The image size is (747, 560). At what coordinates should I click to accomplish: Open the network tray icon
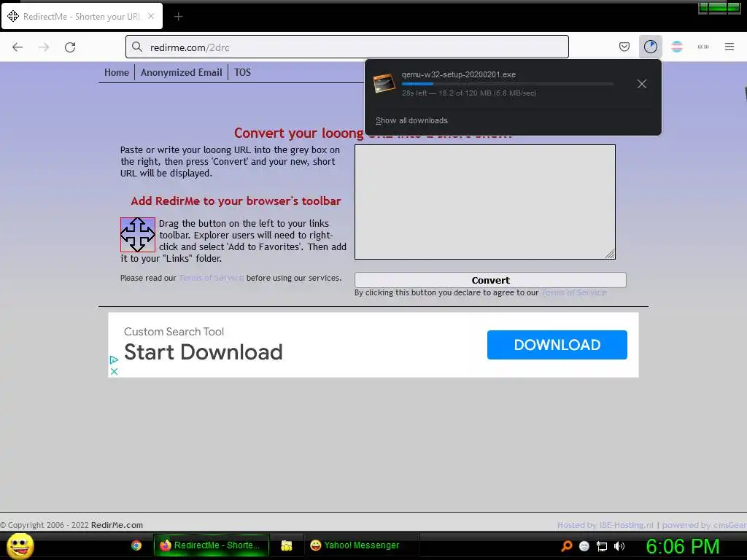[602, 546]
